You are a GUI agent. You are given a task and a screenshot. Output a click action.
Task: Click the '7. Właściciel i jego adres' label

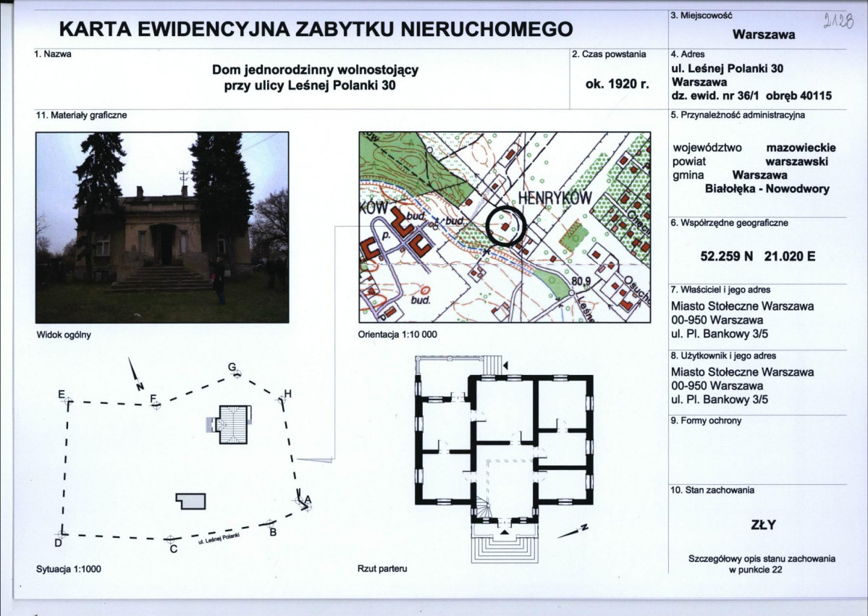click(x=720, y=290)
